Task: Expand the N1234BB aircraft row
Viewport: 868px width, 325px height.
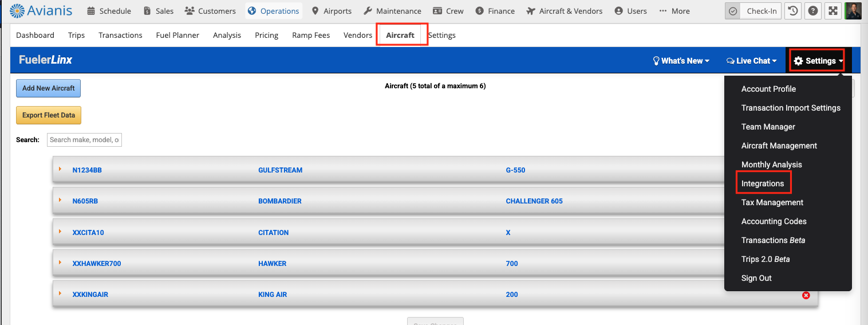Action: click(x=60, y=169)
